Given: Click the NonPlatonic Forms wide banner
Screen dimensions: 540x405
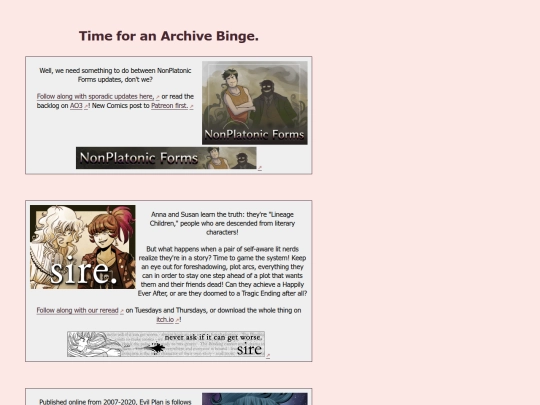Looking at the screenshot, I should 166,158.
